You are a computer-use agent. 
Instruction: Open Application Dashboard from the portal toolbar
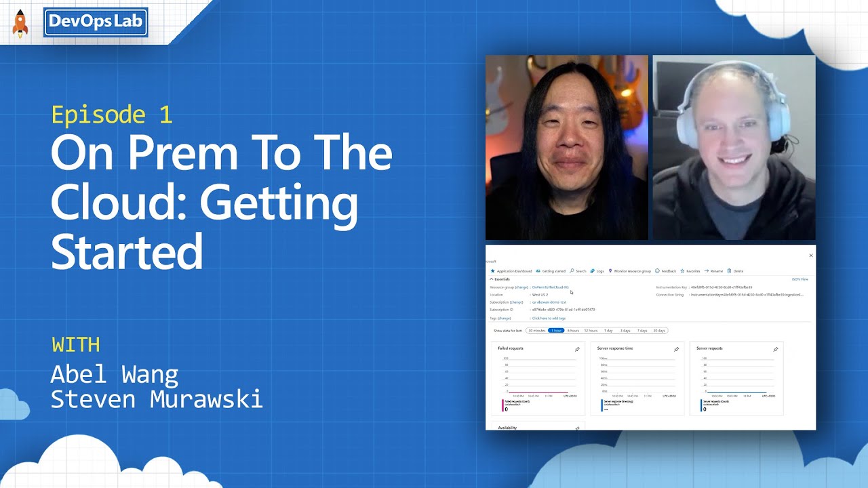click(x=511, y=271)
